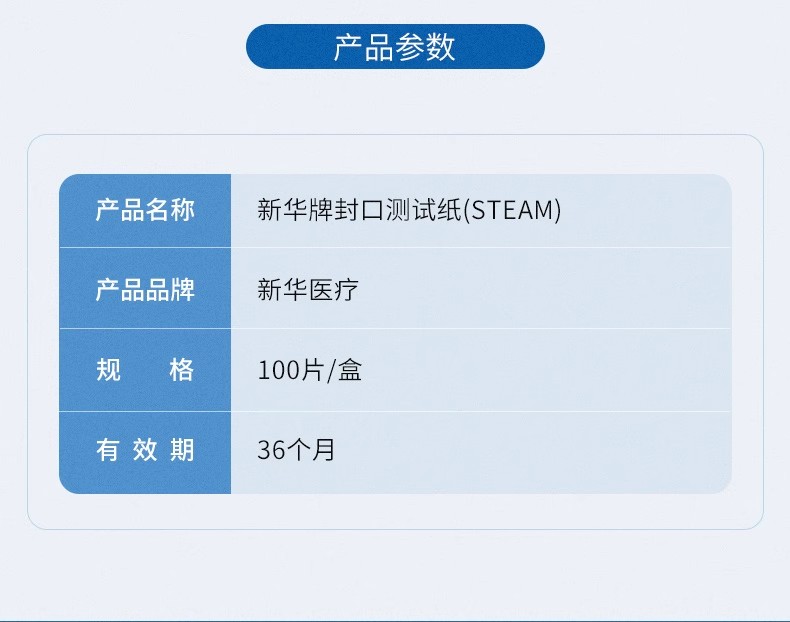Screen dimensions: 790x622
Task: Click the brand value 新华医疗
Action: point(308,290)
